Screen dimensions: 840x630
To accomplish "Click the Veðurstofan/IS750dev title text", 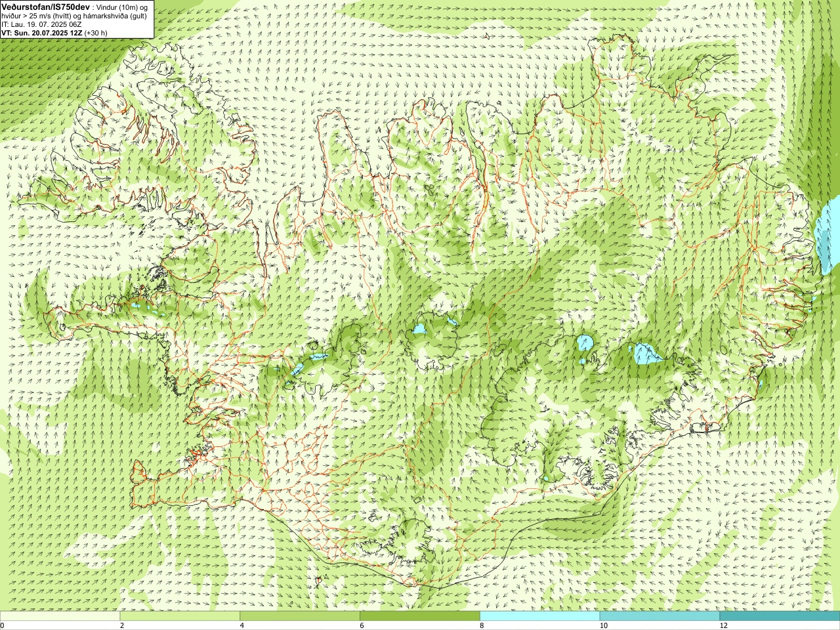I will 45,6.
